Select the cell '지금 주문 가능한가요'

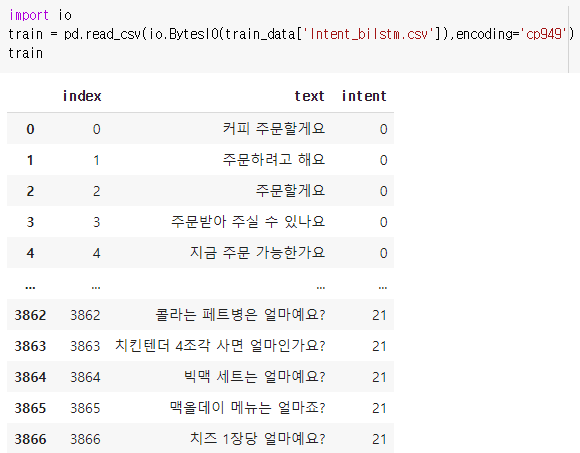tap(257, 253)
